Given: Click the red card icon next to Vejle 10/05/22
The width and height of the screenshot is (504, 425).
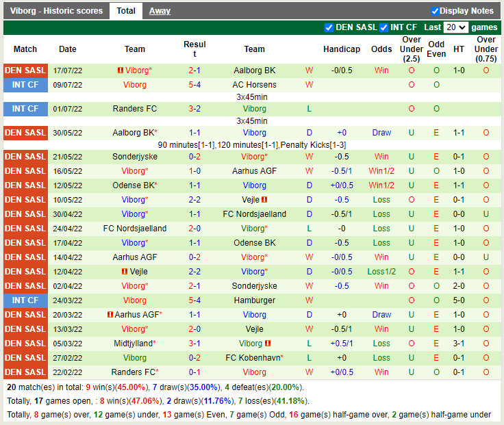Looking at the screenshot, I should tap(264, 199).
